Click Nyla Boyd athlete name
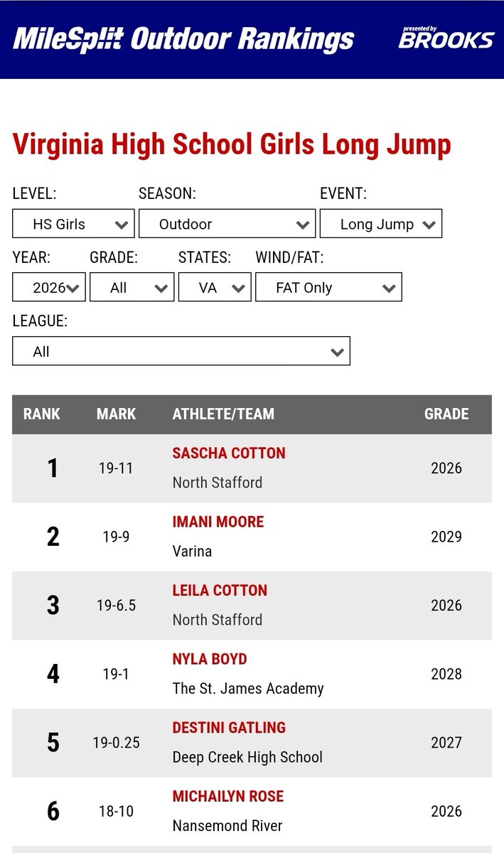Image resolution: width=504 pixels, height=853 pixels. (210, 659)
